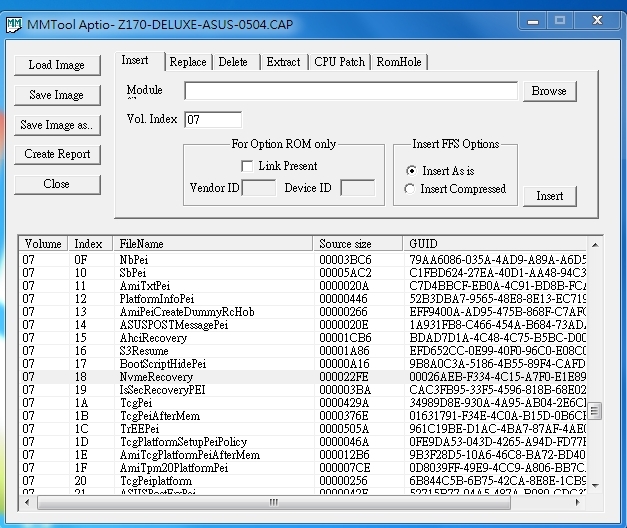627x528 pixels.
Task: Browse for a module file
Action: tap(549, 91)
